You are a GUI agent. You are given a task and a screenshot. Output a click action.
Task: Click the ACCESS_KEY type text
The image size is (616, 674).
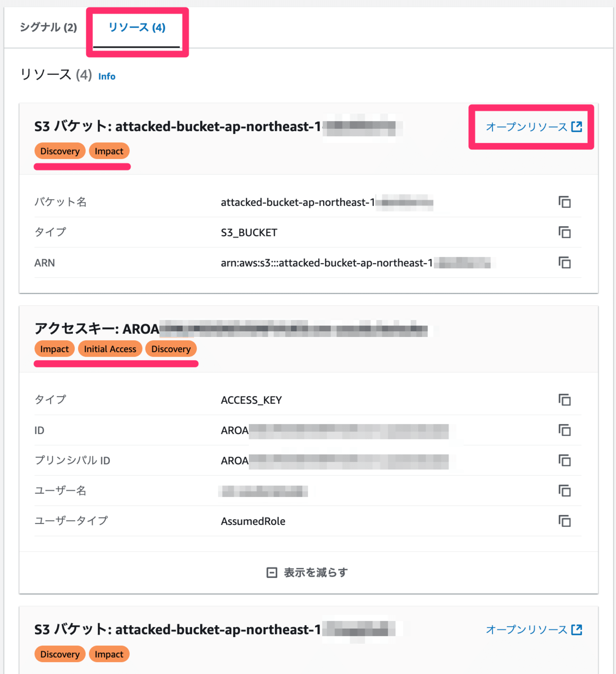pyautogui.click(x=251, y=400)
